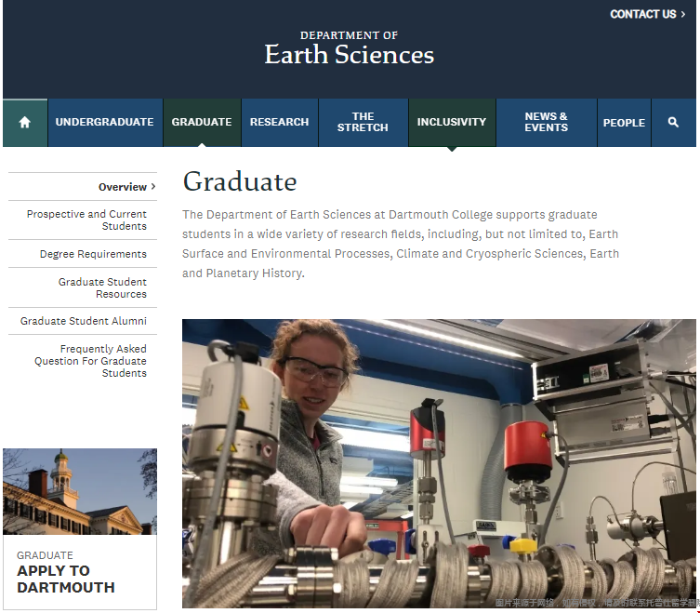
Task: Open Prospective and Current Students link
Action: click(x=86, y=220)
